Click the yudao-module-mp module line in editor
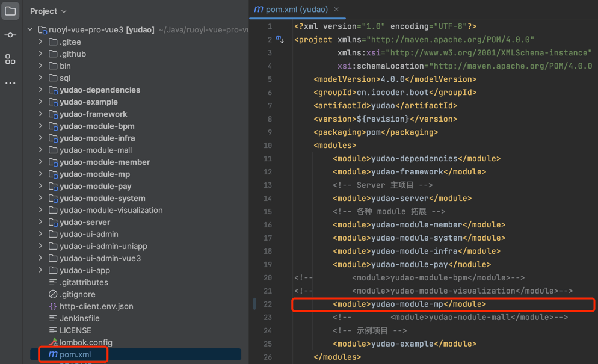 (409, 304)
